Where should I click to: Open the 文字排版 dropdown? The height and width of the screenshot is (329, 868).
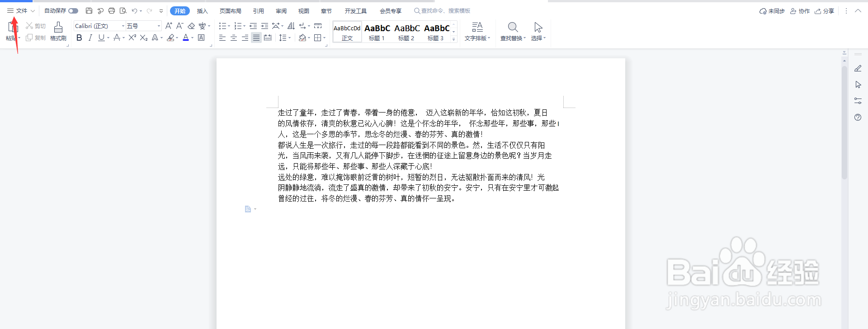click(477, 32)
